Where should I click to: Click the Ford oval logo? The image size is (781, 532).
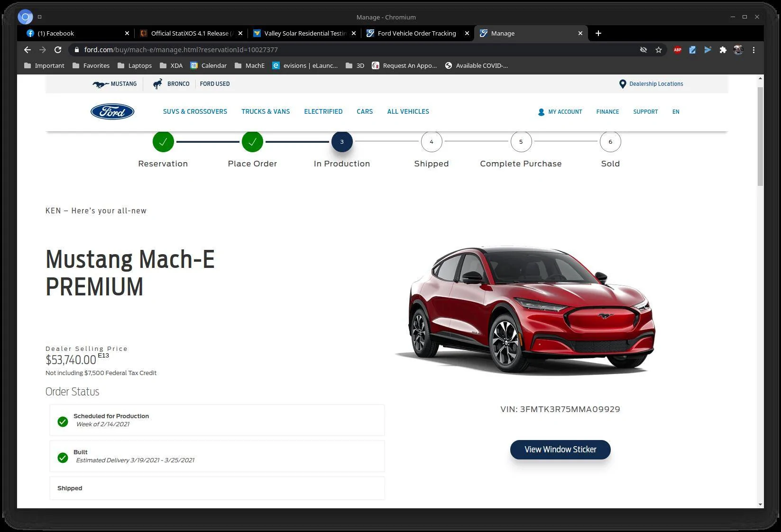pyautogui.click(x=112, y=112)
